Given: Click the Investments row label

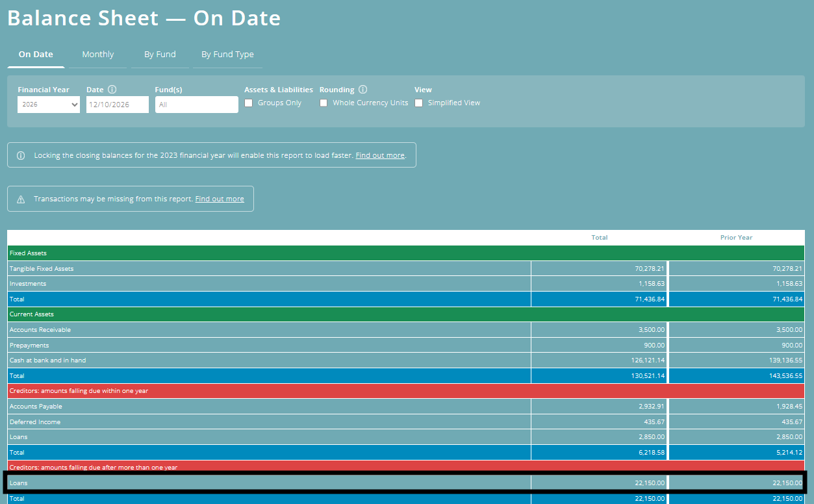Looking at the screenshot, I should pyautogui.click(x=28, y=284).
